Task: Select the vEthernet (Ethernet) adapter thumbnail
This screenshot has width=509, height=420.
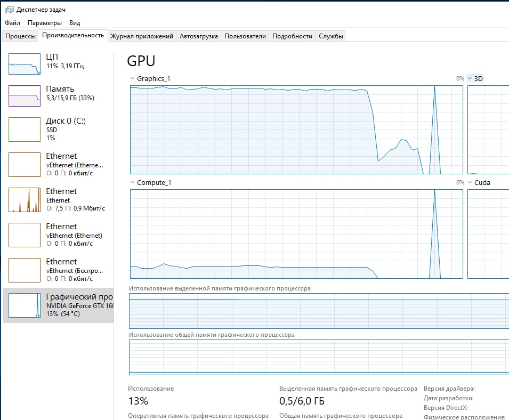Action: point(25,235)
